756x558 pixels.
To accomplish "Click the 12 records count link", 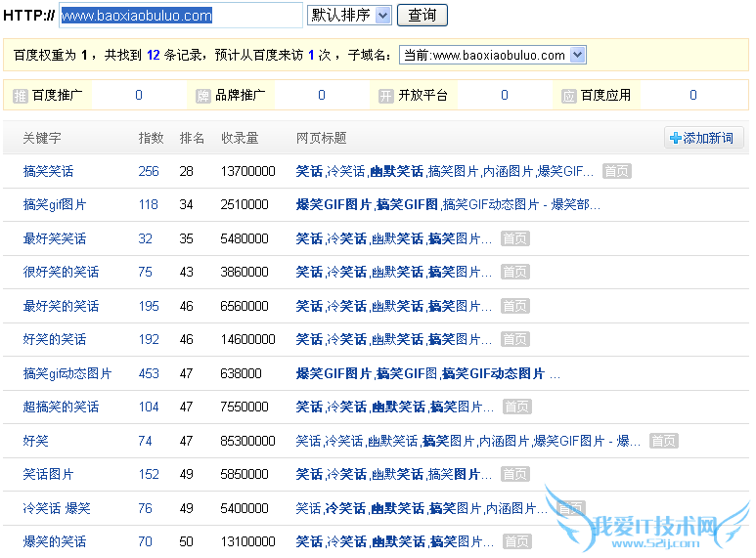I will [154, 56].
